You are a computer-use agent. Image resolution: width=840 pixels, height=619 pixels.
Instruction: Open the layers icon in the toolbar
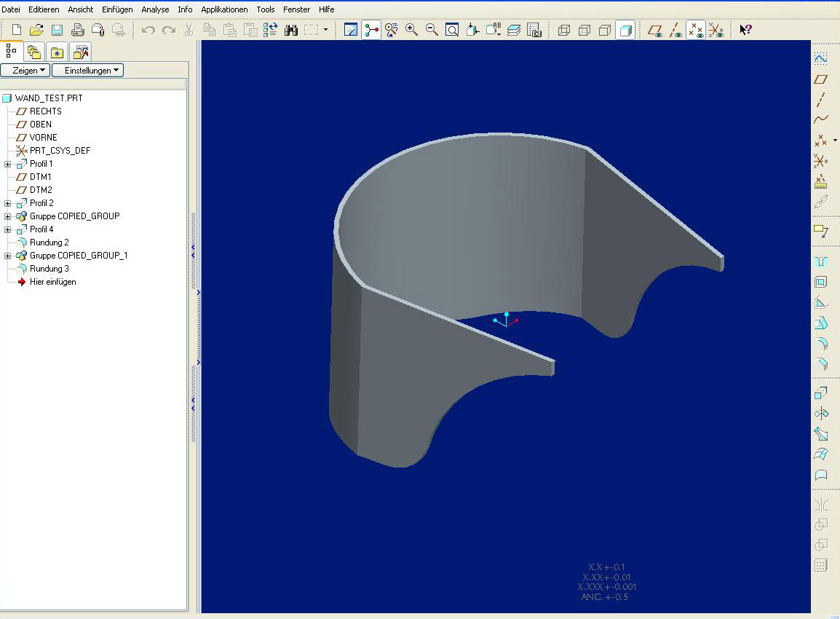coord(514,30)
